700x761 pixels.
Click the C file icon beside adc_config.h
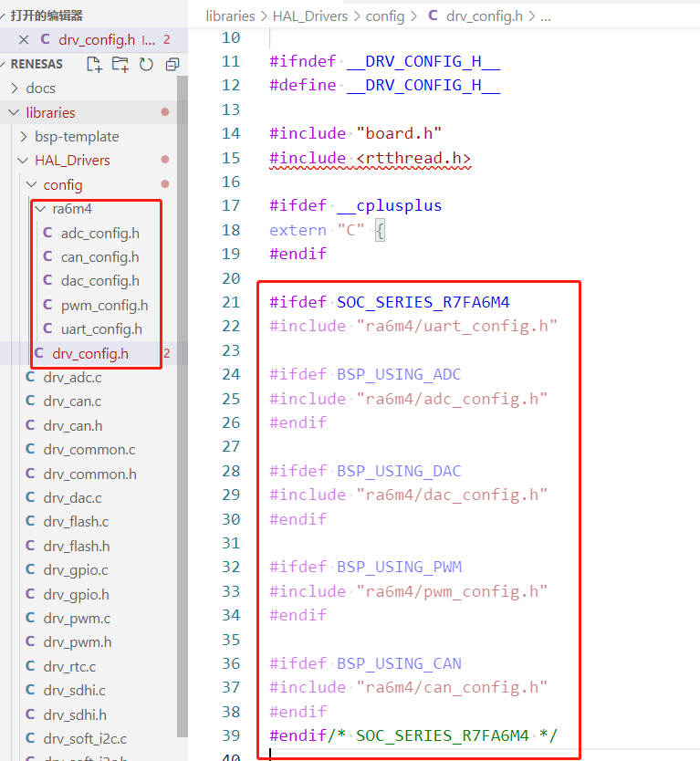(47, 233)
